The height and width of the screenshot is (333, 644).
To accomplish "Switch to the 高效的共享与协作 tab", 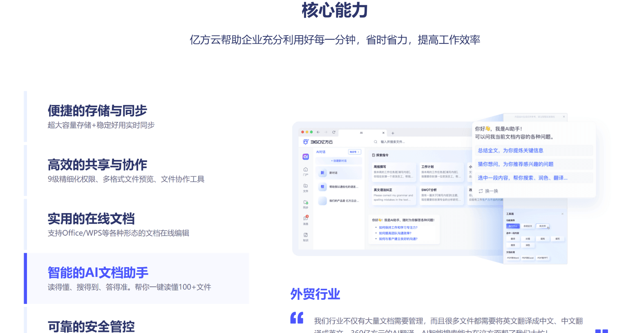I will tap(136, 171).
